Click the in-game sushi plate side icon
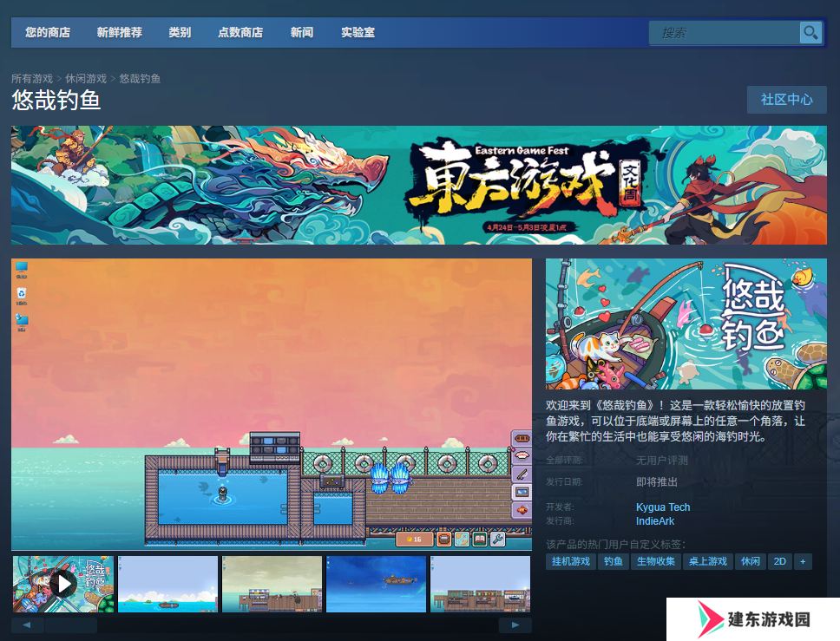The width and height of the screenshot is (840, 641). point(522,455)
